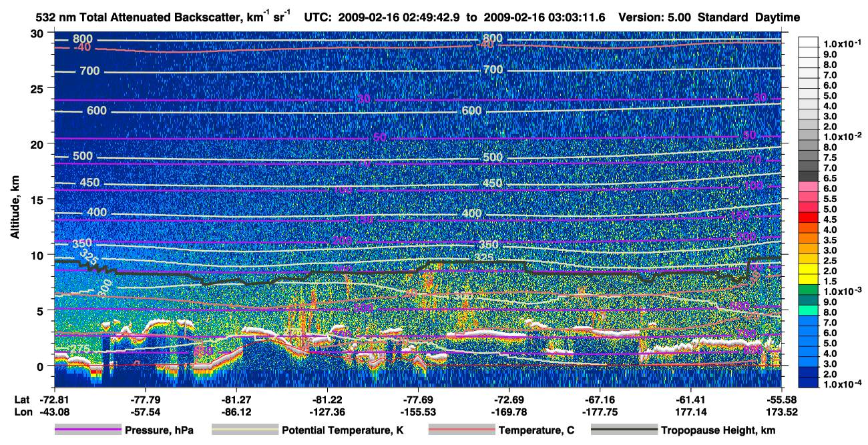Click the red Temperature legend line sample
The width and height of the screenshot is (868, 445).
(462, 431)
